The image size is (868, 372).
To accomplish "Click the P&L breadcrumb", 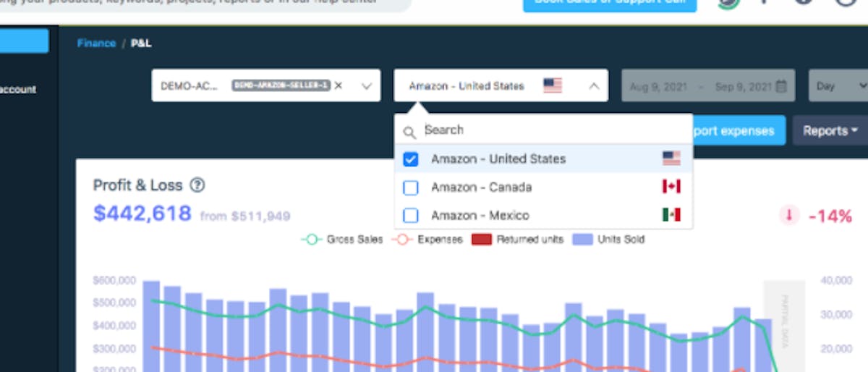I will [x=141, y=43].
